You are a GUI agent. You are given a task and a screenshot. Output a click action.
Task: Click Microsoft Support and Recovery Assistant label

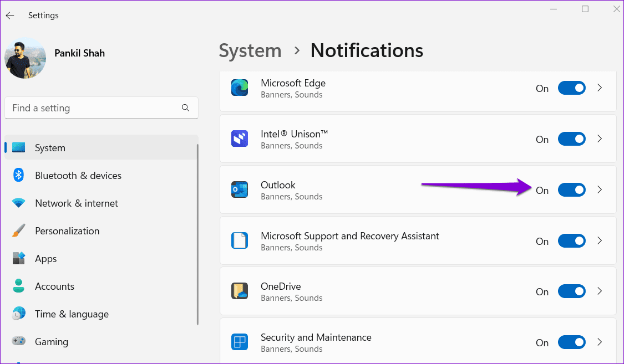click(350, 236)
